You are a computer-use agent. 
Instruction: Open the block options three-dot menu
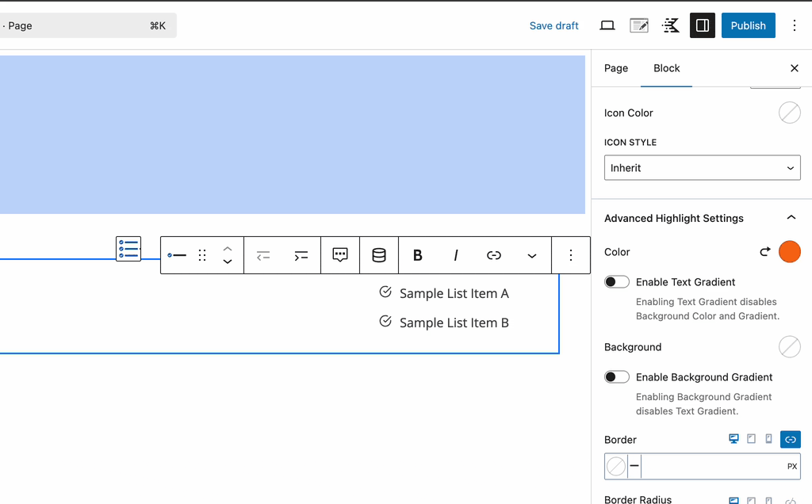[x=570, y=254]
